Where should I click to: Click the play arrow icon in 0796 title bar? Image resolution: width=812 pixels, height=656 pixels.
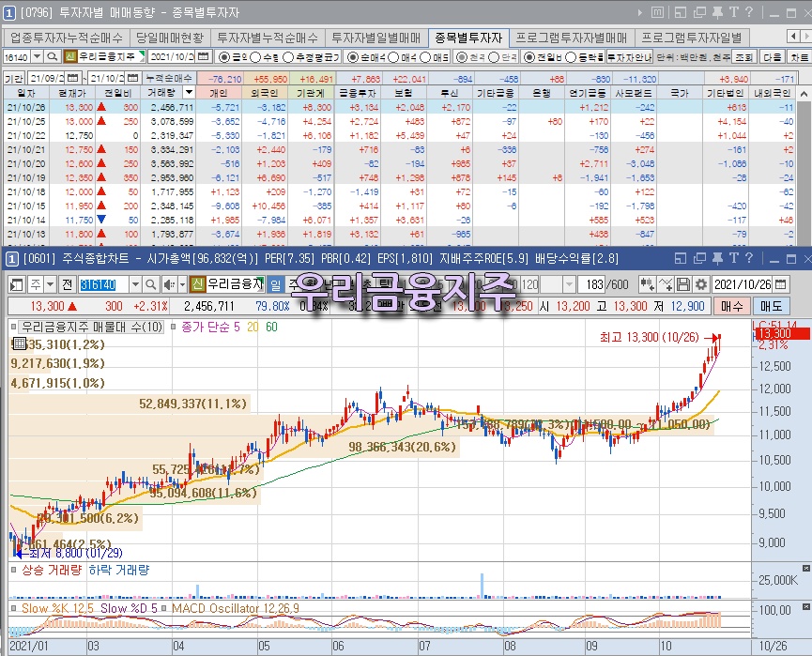click(x=640, y=12)
